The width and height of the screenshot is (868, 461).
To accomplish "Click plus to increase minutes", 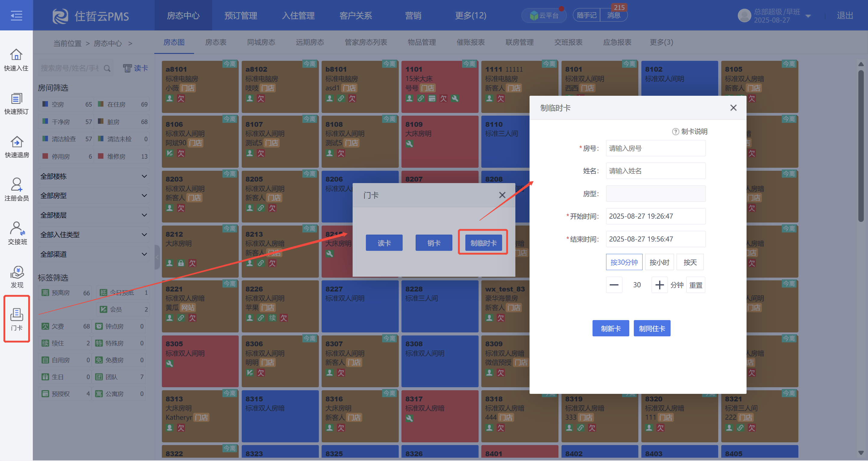I will pyautogui.click(x=659, y=285).
